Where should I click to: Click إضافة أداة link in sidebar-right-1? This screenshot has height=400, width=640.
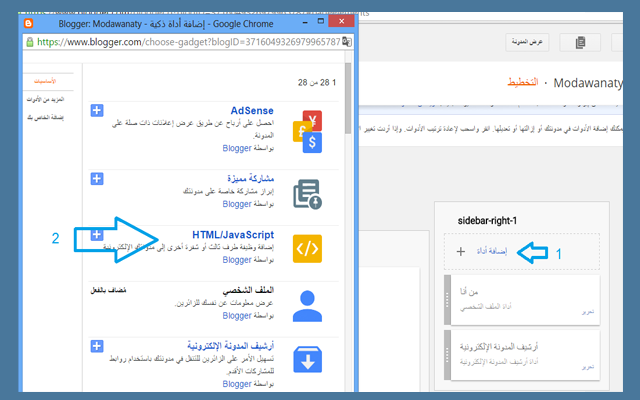492,251
